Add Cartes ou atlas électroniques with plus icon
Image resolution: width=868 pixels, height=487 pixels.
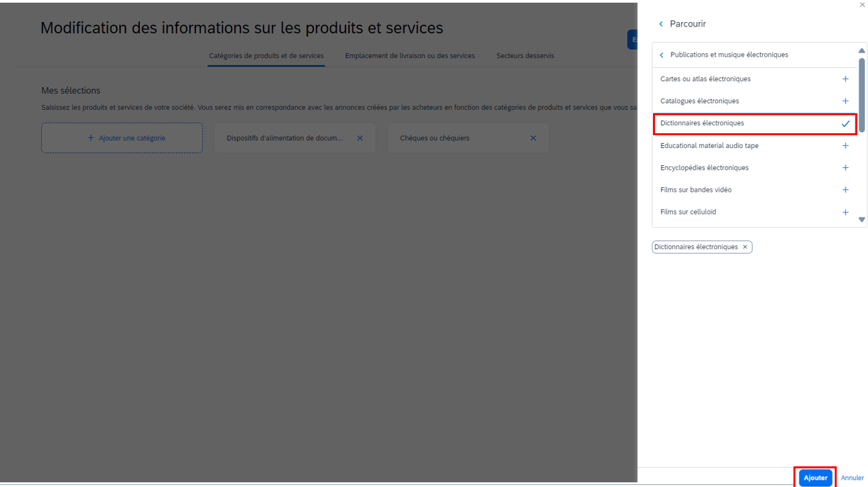pyautogui.click(x=845, y=79)
